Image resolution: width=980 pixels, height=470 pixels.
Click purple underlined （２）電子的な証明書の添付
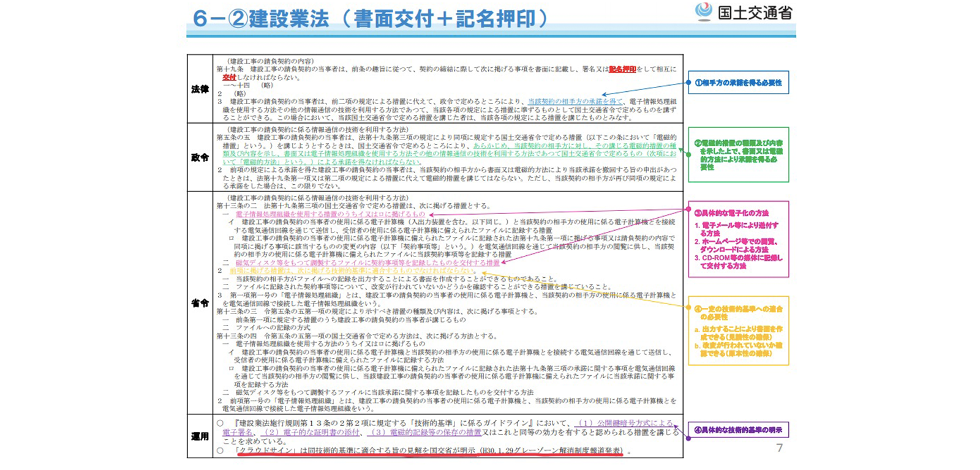(311, 433)
